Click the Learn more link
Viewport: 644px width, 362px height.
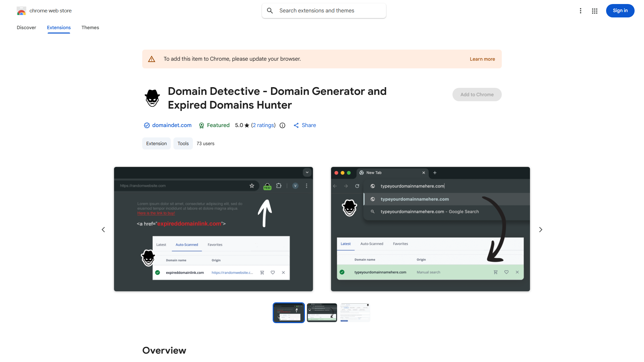point(482,59)
